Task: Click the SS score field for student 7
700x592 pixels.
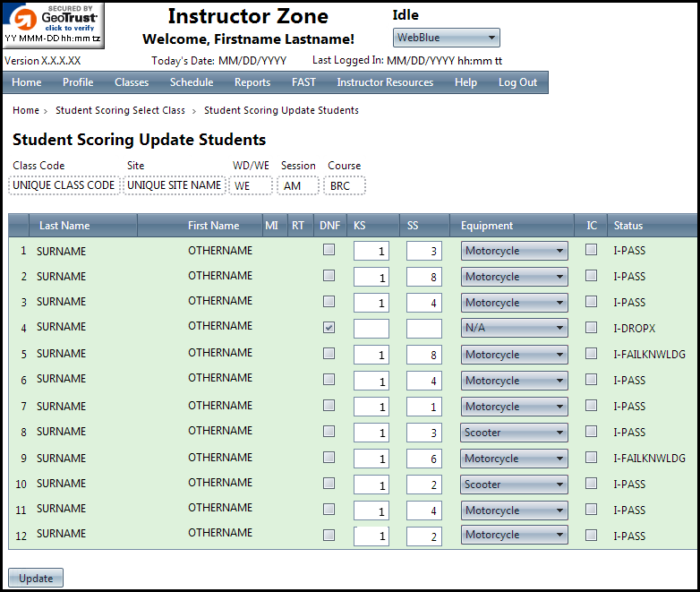Action: pyautogui.click(x=424, y=406)
